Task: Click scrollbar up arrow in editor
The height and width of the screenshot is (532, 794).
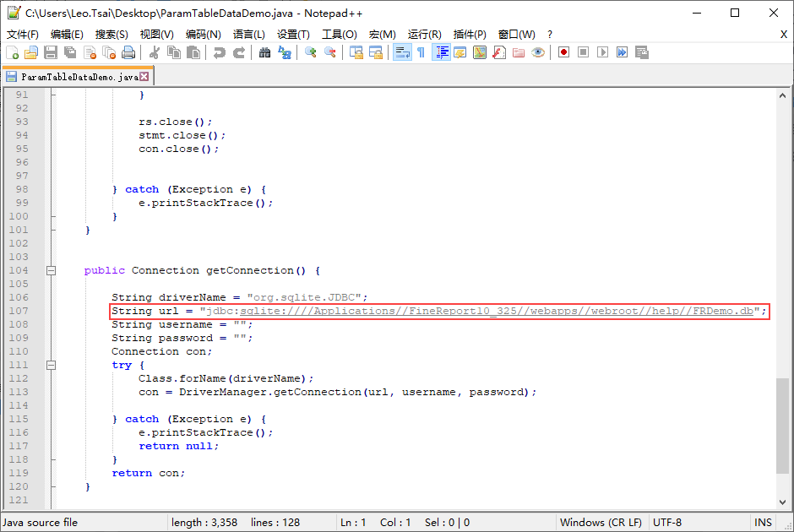Action: click(x=782, y=95)
